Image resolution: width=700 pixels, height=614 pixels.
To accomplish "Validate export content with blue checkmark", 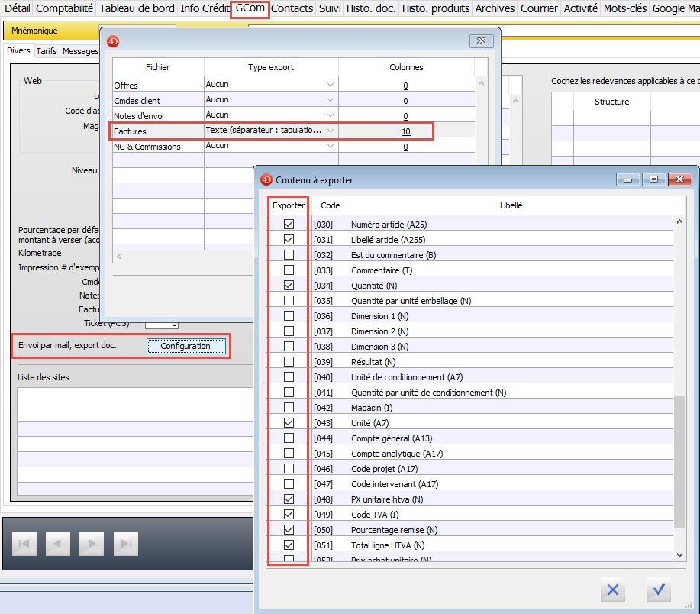I will [657, 590].
